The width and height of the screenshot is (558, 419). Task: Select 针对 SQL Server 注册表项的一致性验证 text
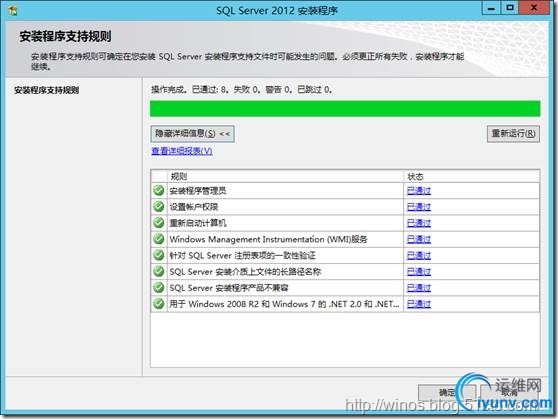click(x=242, y=256)
